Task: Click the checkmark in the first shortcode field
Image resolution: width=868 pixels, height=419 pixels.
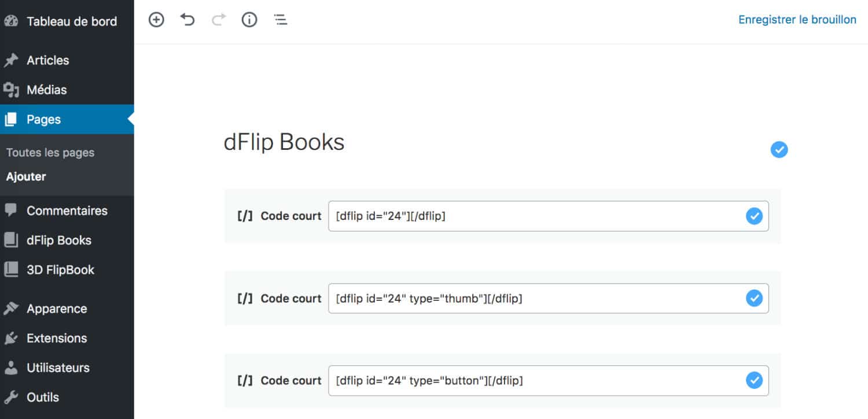Action: coord(754,216)
